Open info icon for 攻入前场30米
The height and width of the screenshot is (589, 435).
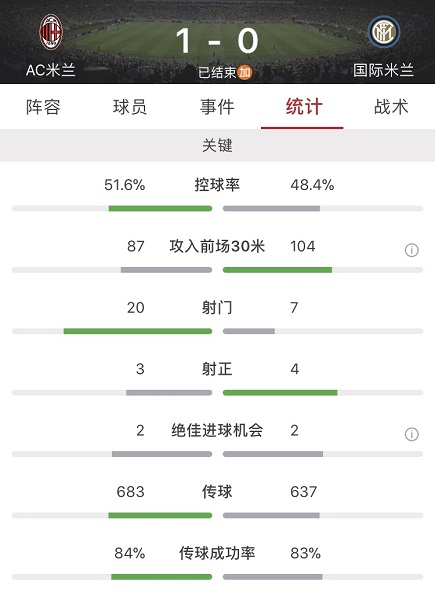412,250
